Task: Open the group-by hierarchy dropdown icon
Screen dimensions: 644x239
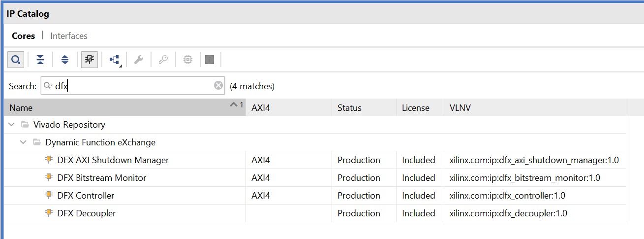Action: [x=115, y=60]
